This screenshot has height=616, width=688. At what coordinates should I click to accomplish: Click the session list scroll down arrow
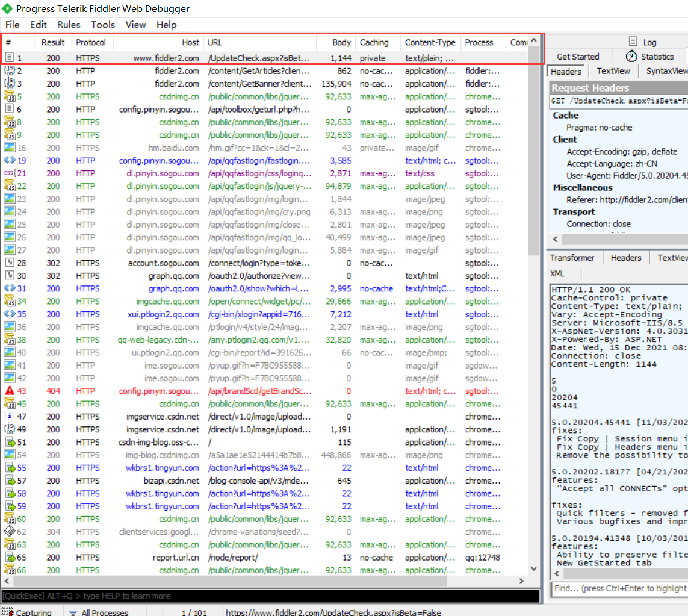tap(533, 568)
